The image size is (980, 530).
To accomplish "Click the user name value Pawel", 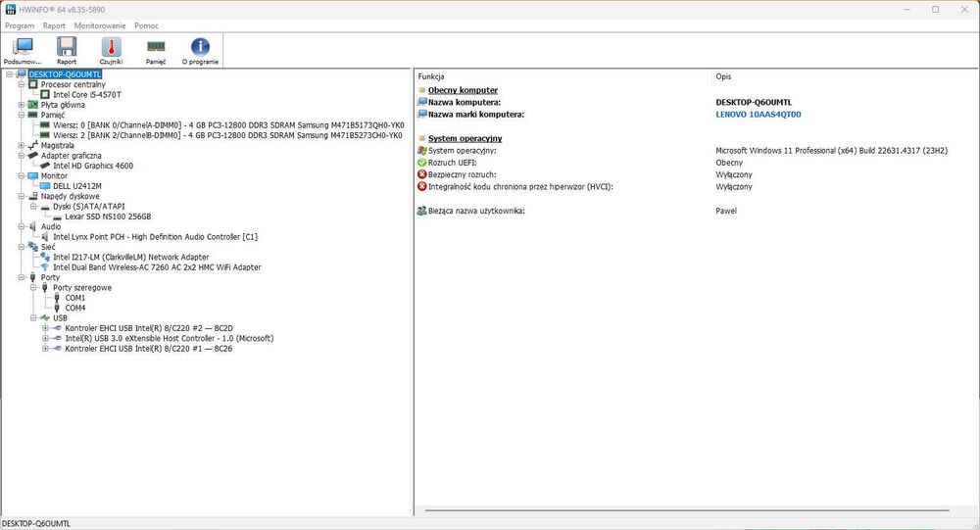I will 726,211.
